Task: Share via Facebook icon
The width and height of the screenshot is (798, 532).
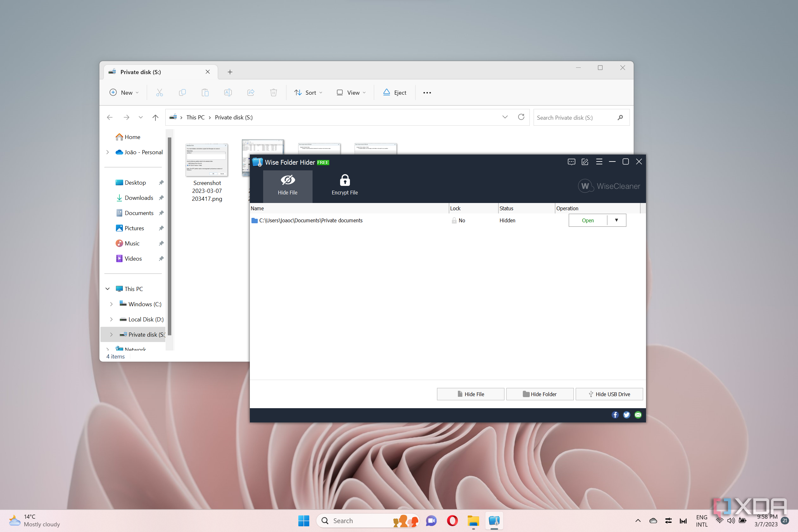Action: (615, 415)
